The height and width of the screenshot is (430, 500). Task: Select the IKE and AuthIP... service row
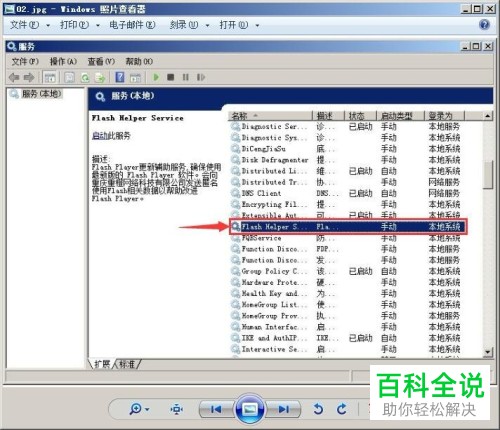[346, 338]
